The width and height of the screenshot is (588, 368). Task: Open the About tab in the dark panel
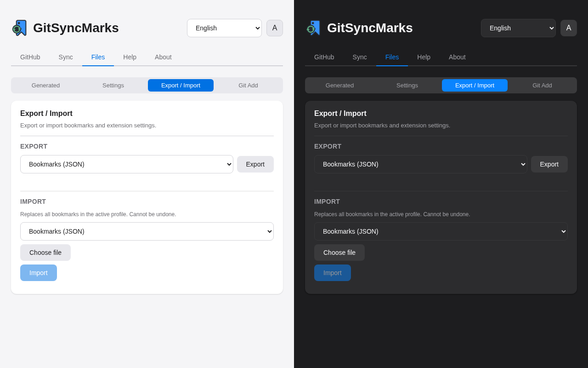[x=457, y=57]
